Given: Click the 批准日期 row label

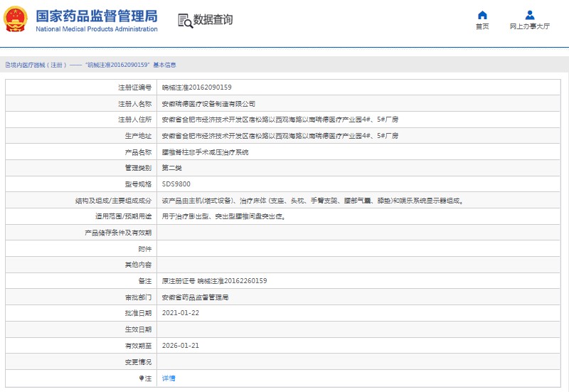Looking at the screenshot, I should [x=138, y=313].
